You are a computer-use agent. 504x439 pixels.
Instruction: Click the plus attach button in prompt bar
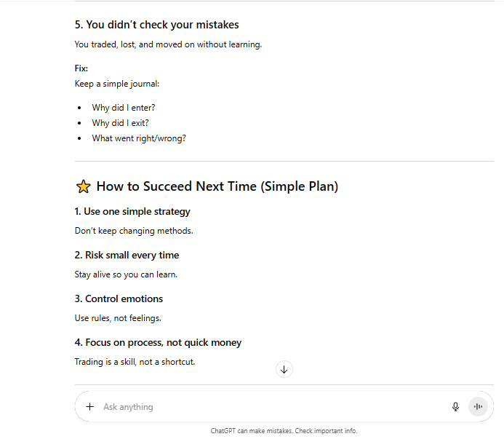tap(90, 407)
